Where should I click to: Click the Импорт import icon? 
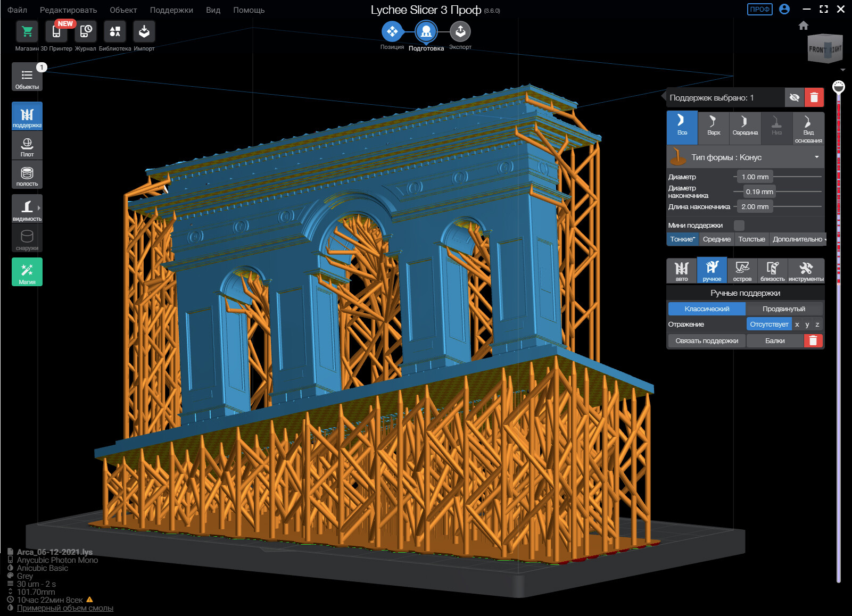(x=144, y=32)
